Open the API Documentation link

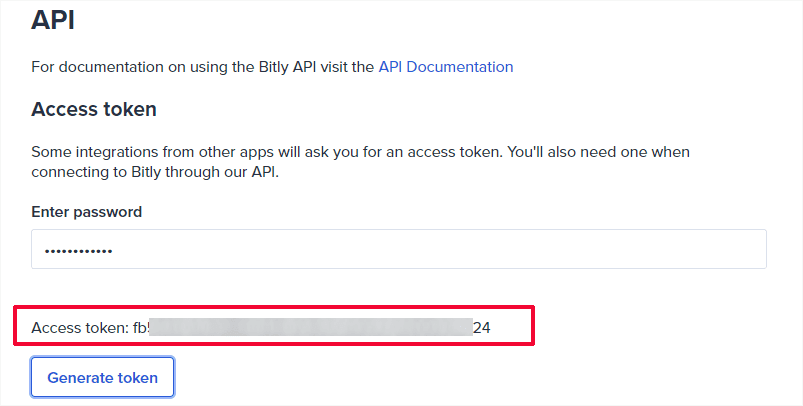446,67
